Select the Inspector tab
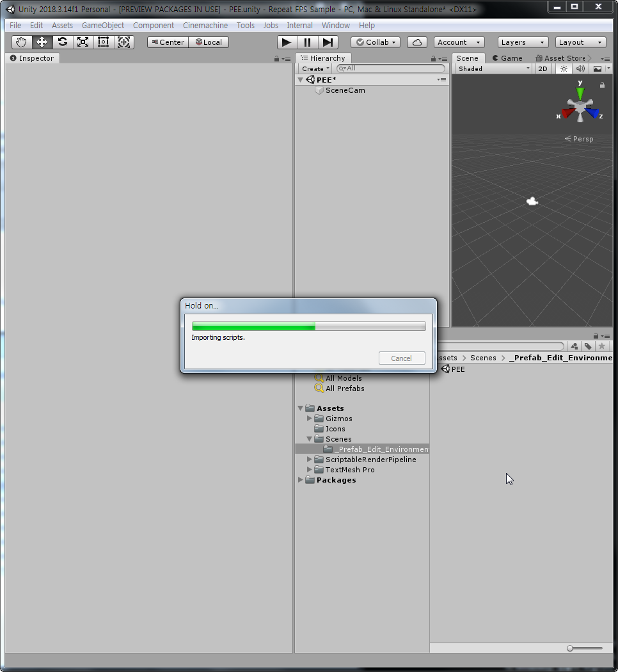The width and height of the screenshot is (618, 672). 33,58
